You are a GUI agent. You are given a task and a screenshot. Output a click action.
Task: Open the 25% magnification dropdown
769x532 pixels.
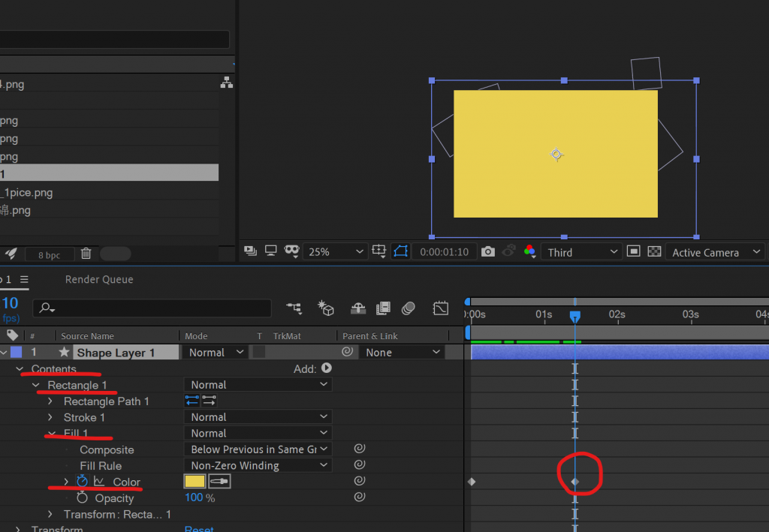(x=336, y=252)
